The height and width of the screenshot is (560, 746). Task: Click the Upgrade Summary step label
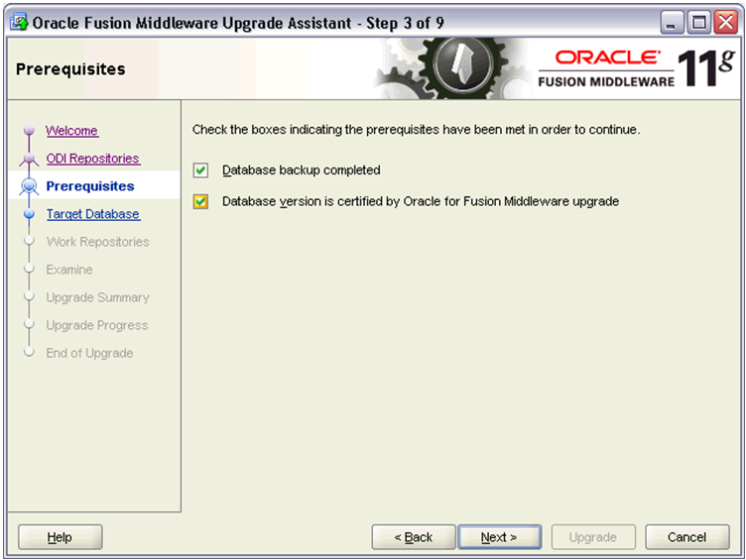point(97,297)
